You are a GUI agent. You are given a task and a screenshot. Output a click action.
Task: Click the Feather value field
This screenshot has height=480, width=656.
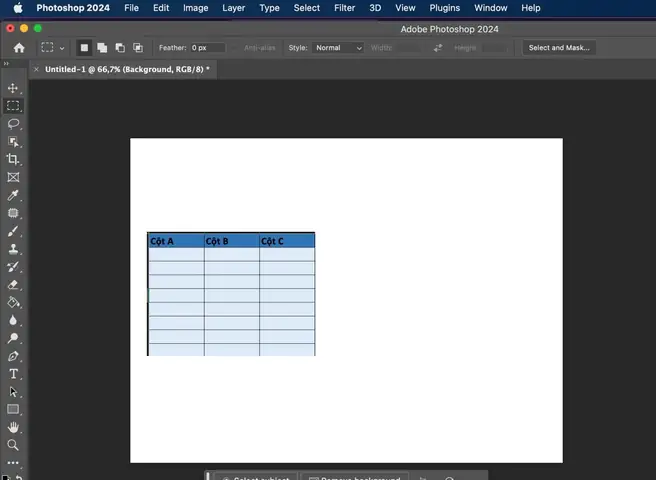click(208, 48)
